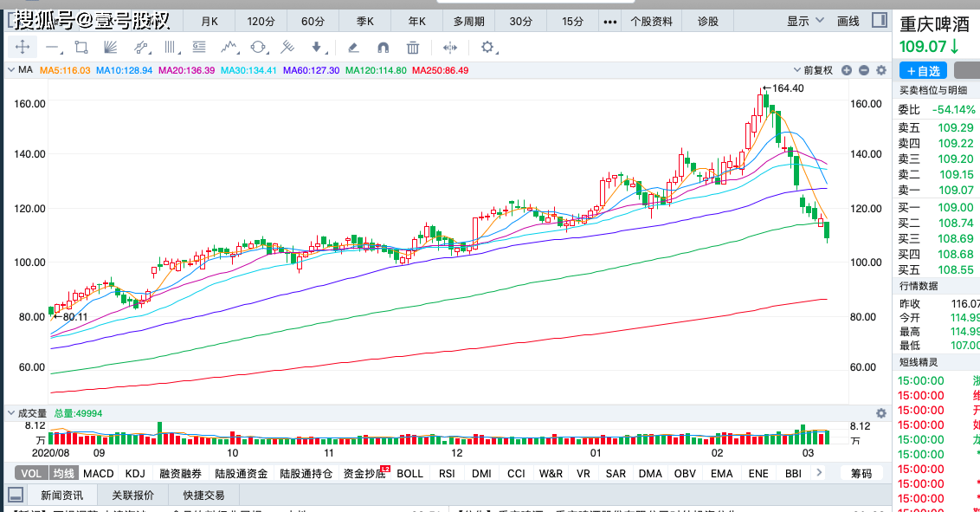Add stock with +自选 button
The width and height of the screenshot is (980, 512).
923,71
